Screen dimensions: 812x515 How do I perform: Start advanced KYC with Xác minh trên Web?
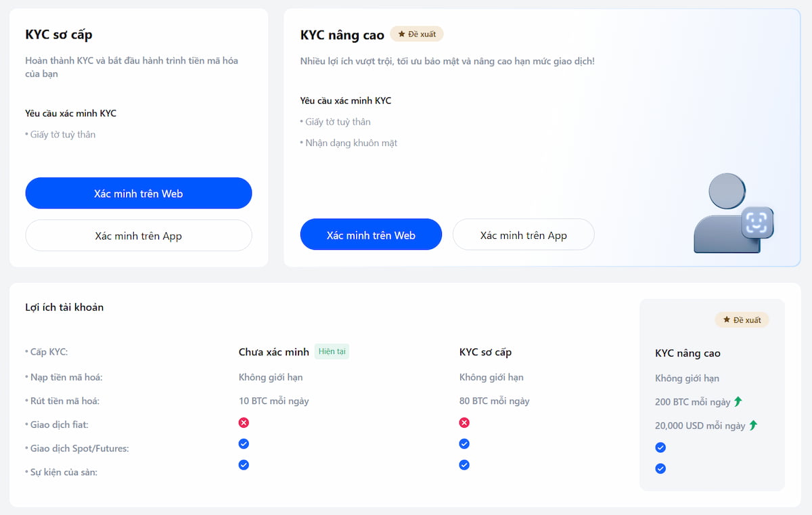pos(371,236)
